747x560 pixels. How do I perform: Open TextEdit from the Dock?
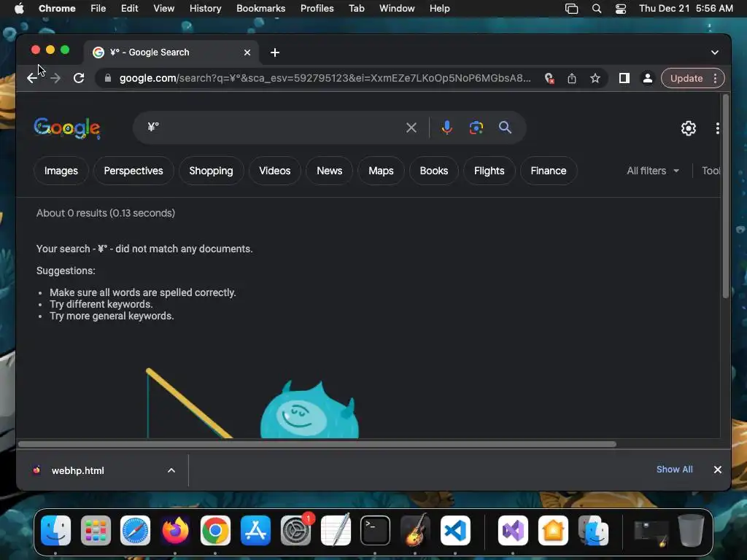336,531
